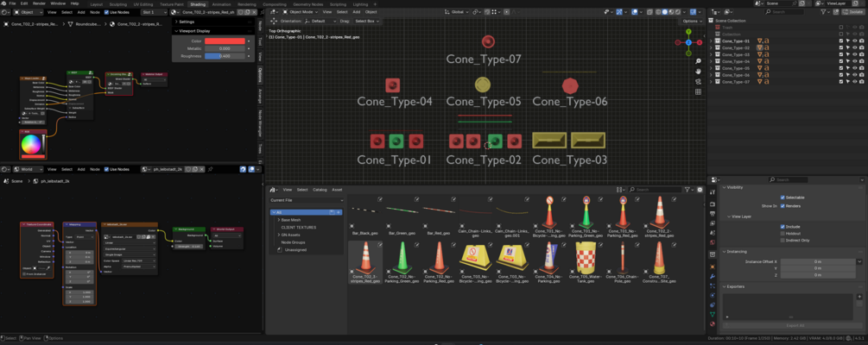Screen dimensions: 868x345
Task: Add an exporter with the plus button
Action: (859, 297)
